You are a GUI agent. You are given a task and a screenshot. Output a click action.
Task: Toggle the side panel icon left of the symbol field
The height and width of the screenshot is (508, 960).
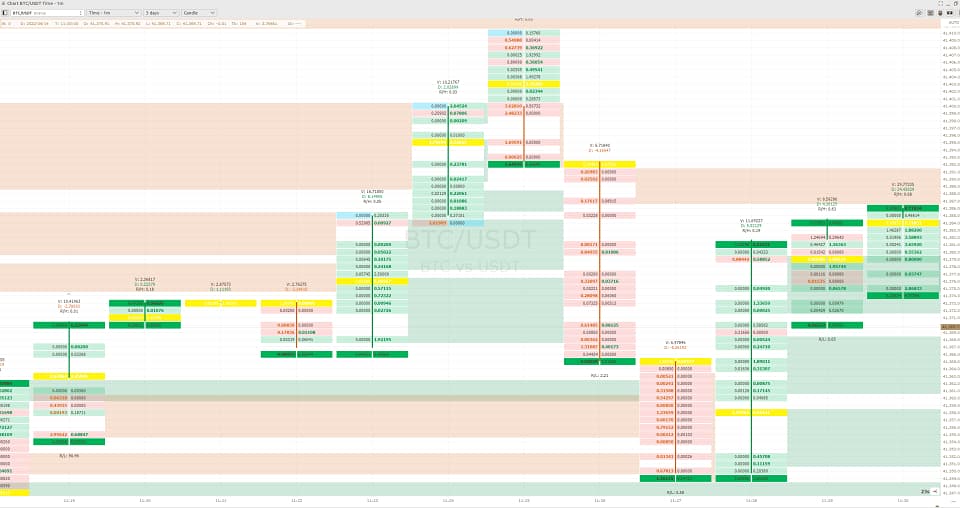tap(5, 13)
